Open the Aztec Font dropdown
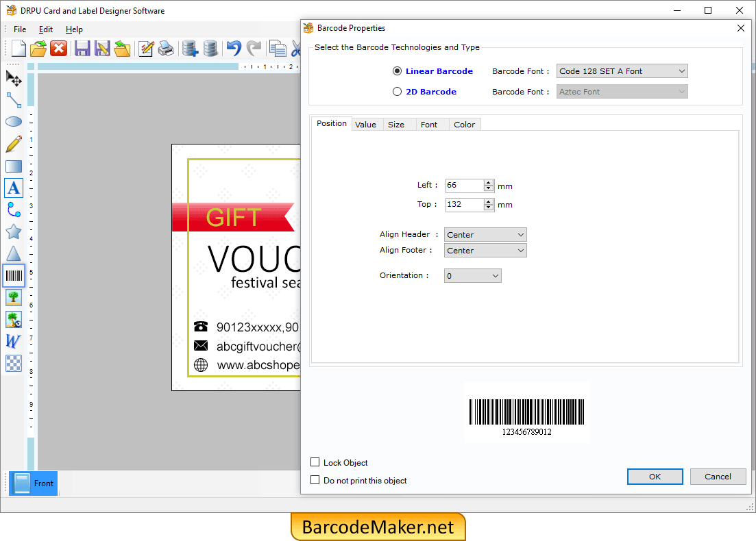This screenshot has width=756, height=541. (622, 92)
